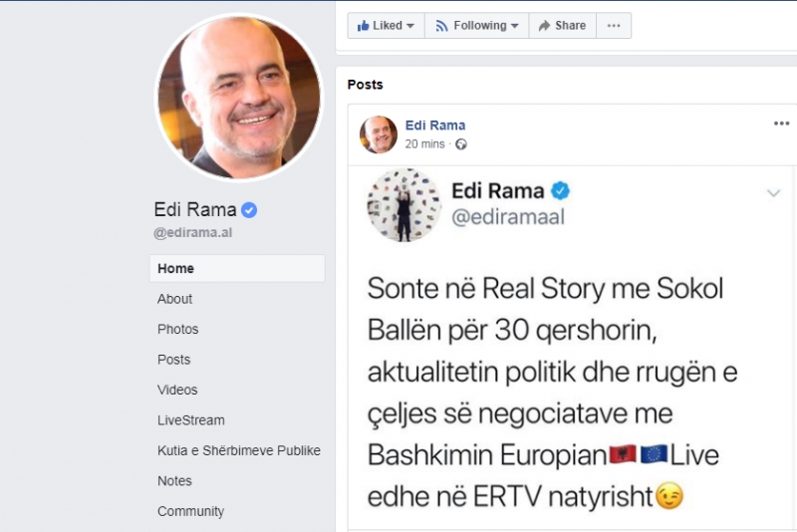Image resolution: width=797 pixels, height=532 pixels.
Task: Click the blue verified badge beside page name
Action: (x=249, y=210)
